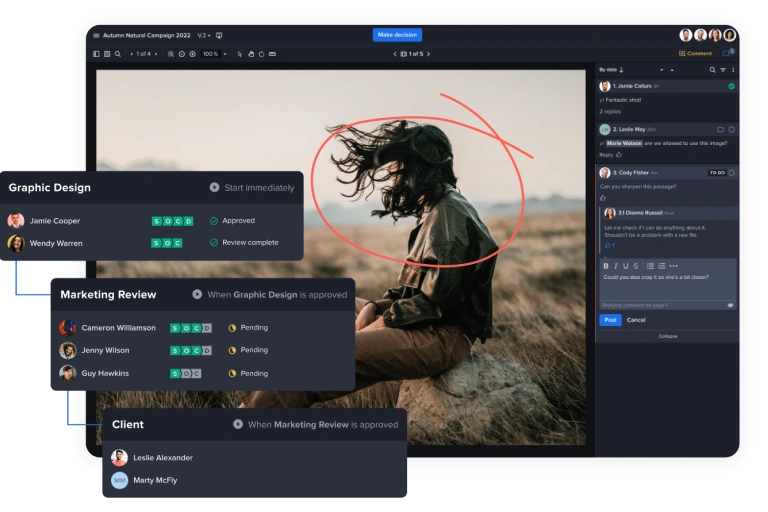
Task: Click the Make decision button
Action: [397, 35]
